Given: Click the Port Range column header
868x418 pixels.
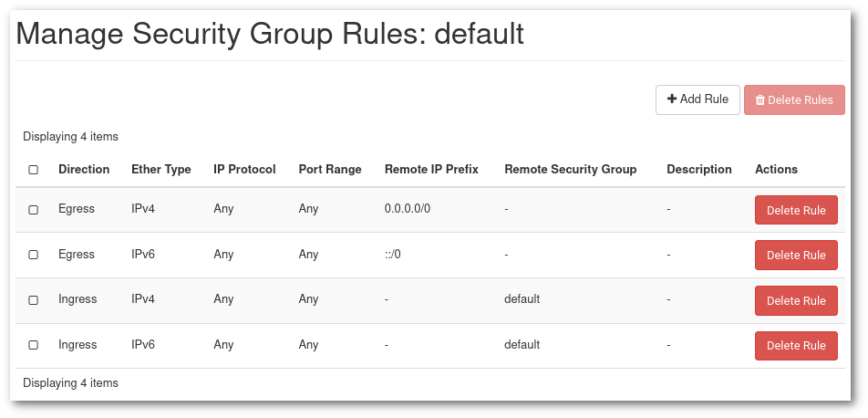Looking at the screenshot, I should [x=330, y=170].
